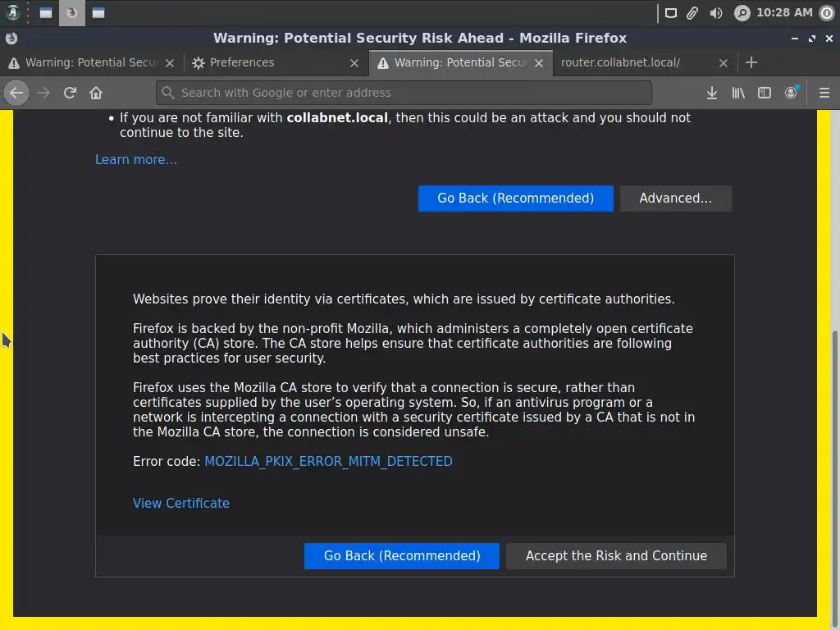This screenshot has width=840, height=630.
Task: Go back using the back arrow button
Action: coord(16,93)
